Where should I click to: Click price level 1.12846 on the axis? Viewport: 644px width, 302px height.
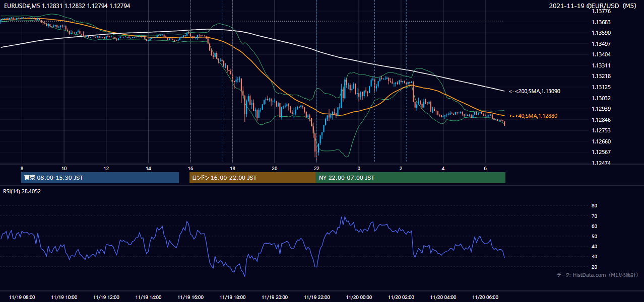pos(601,120)
